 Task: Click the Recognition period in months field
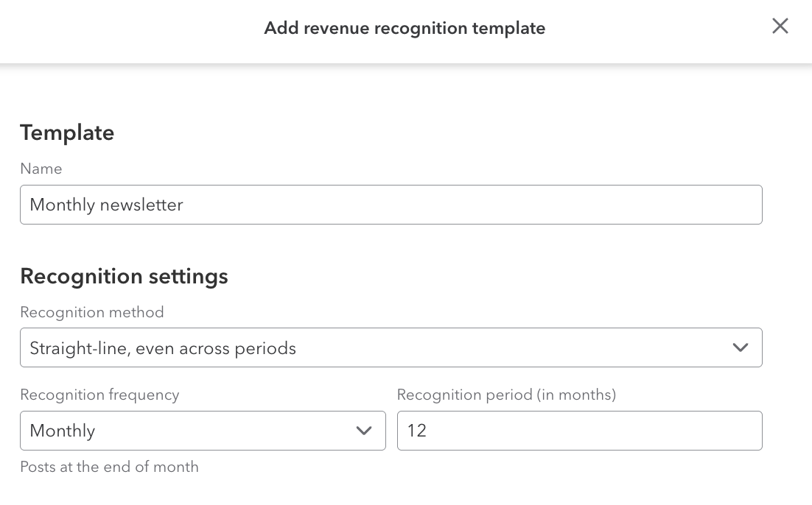pos(579,431)
